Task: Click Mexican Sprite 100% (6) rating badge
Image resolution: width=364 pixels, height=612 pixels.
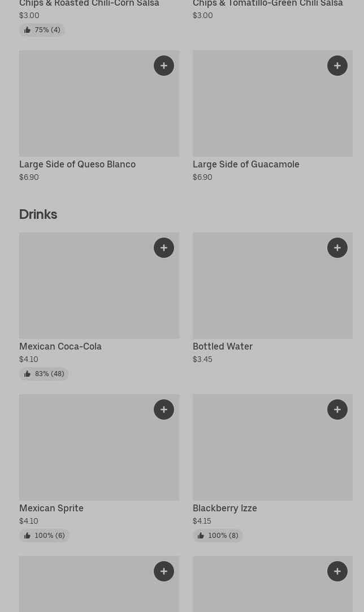Action: point(44,536)
